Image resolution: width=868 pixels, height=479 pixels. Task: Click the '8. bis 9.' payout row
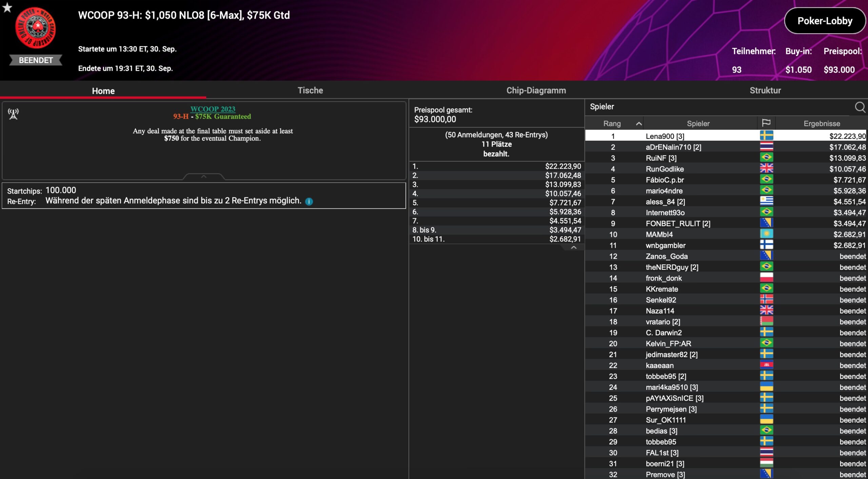[x=496, y=230]
